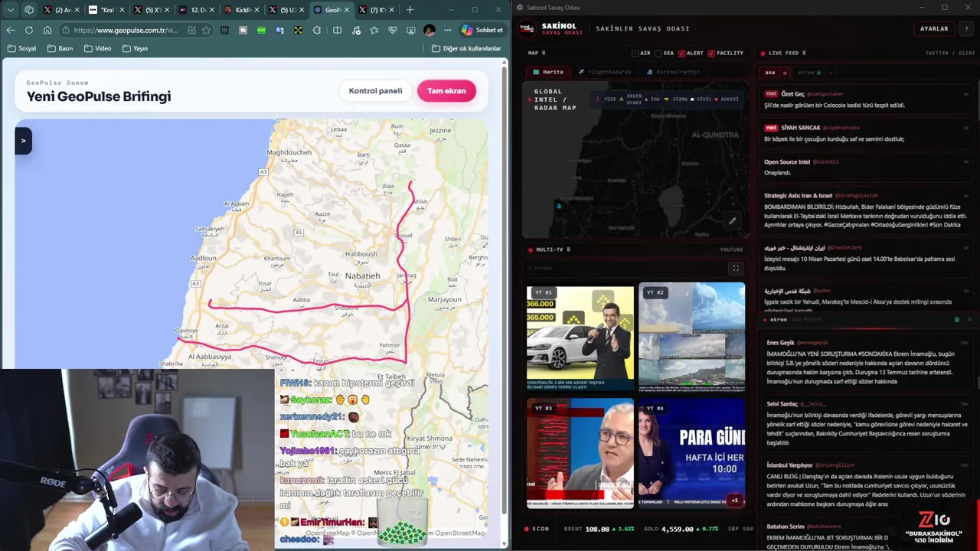Click the MULTI-TV panel drag handle
Screen dimensions: 980x551
point(568,249)
